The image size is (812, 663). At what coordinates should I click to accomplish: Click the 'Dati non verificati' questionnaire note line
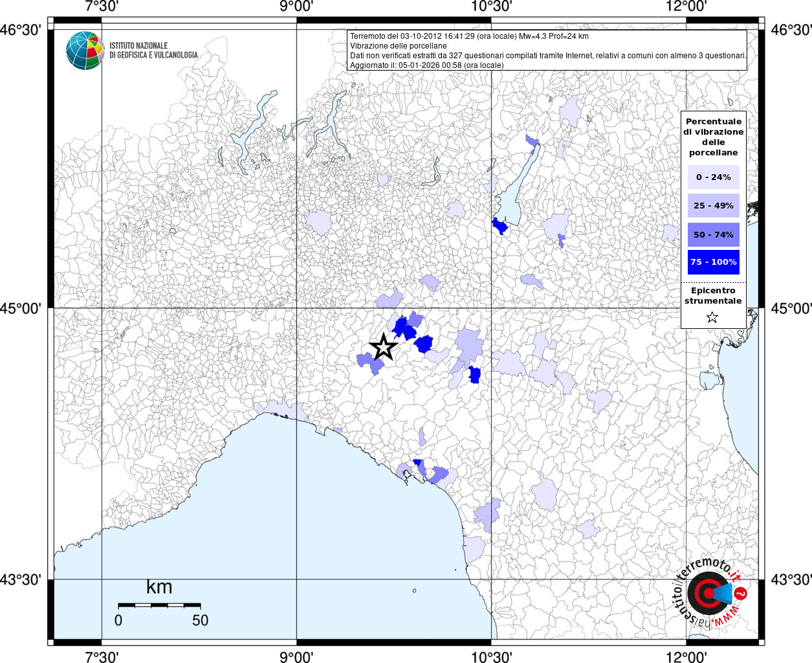click(548, 56)
